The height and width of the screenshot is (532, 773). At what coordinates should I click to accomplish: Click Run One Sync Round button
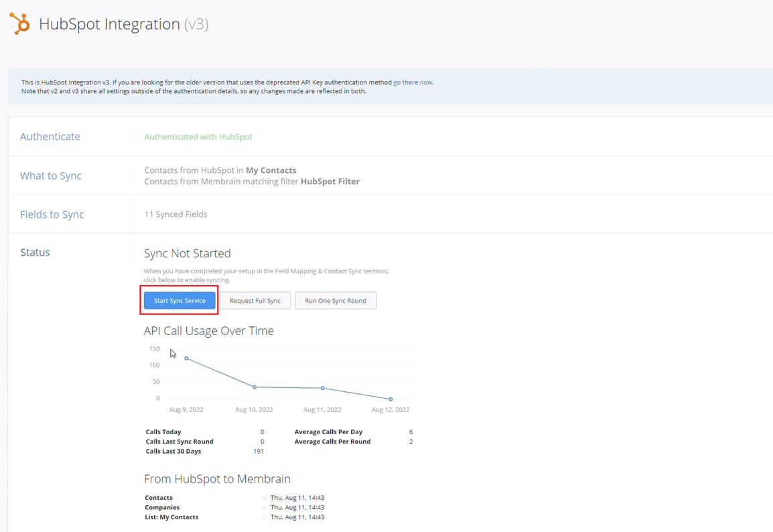click(x=335, y=301)
